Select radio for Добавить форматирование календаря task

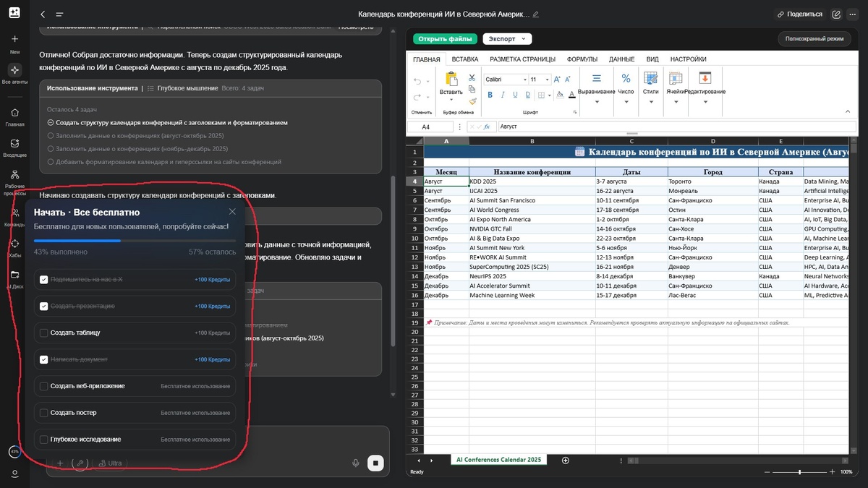[51, 162]
